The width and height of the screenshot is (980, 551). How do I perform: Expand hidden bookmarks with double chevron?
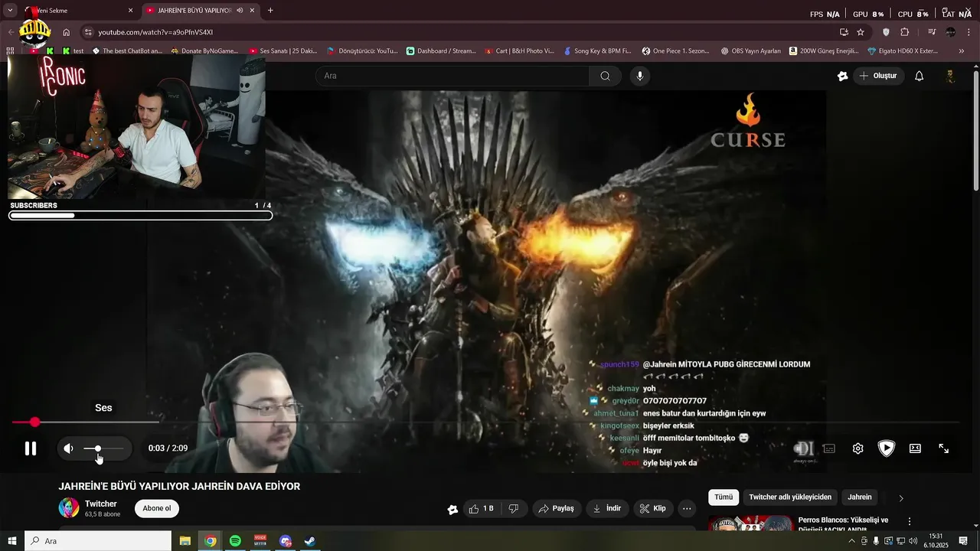coord(962,51)
